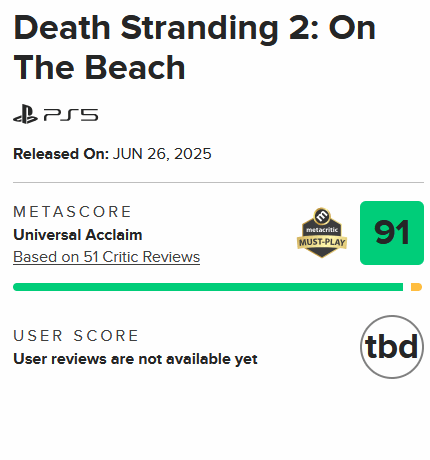430x460 pixels.
Task: Click the Released On label
Action: pos(61,154)
